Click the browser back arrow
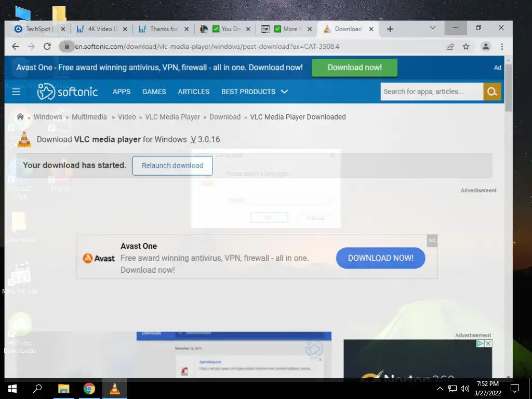This screenshot has height=399, width=532. [x=15, y=46]
